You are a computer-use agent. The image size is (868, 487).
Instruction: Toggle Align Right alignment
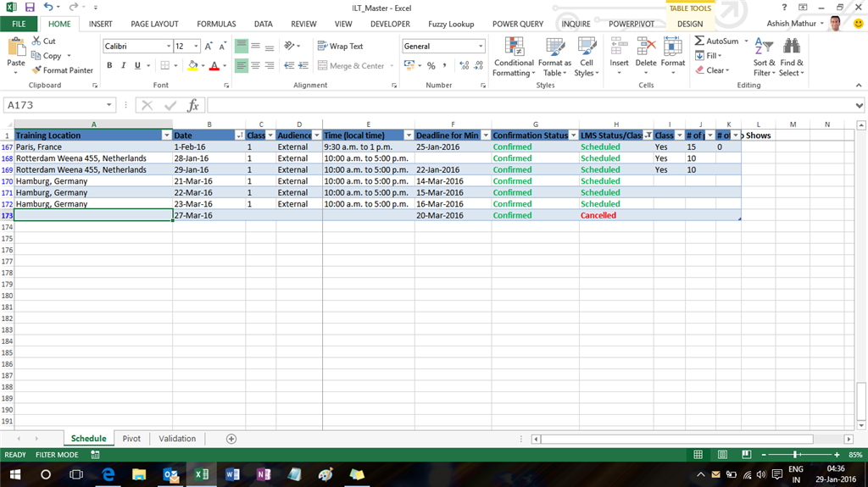pyautogui.click(x=269, y=65)
